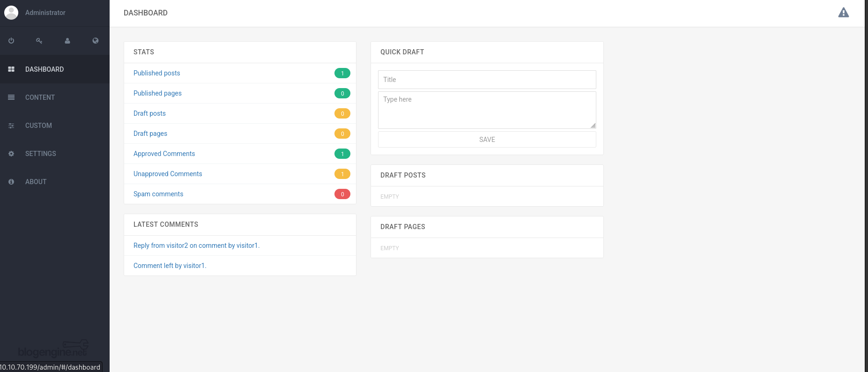Viewport: 868px width, 372px height.
Task: Click the power/logout icon in sidebar
Action: [11, 41]
